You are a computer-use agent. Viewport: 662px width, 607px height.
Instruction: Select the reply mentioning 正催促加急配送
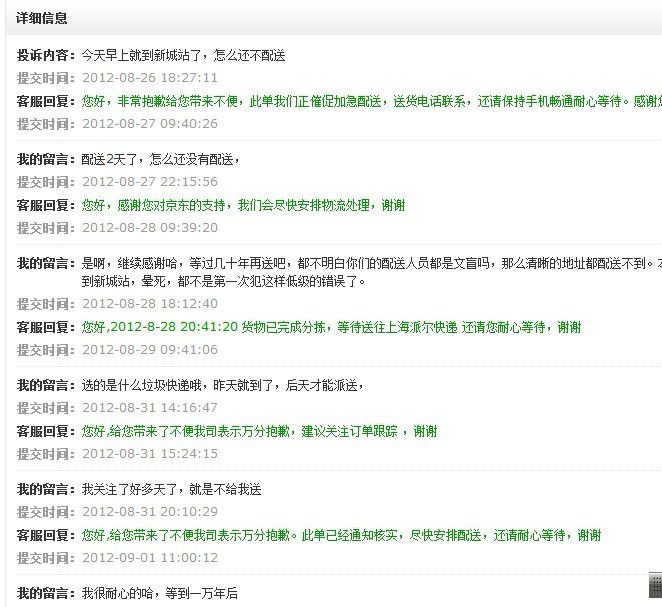point(372,101)
